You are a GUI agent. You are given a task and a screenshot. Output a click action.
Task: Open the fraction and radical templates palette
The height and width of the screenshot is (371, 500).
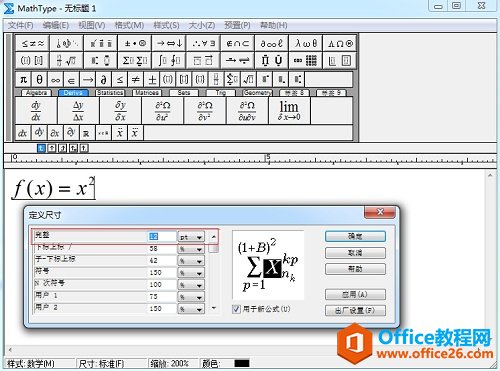click(66, 60)
